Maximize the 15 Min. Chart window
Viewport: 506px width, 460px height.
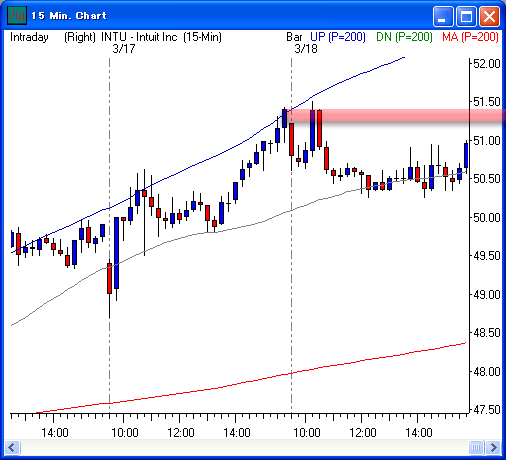tap(466, 16)
